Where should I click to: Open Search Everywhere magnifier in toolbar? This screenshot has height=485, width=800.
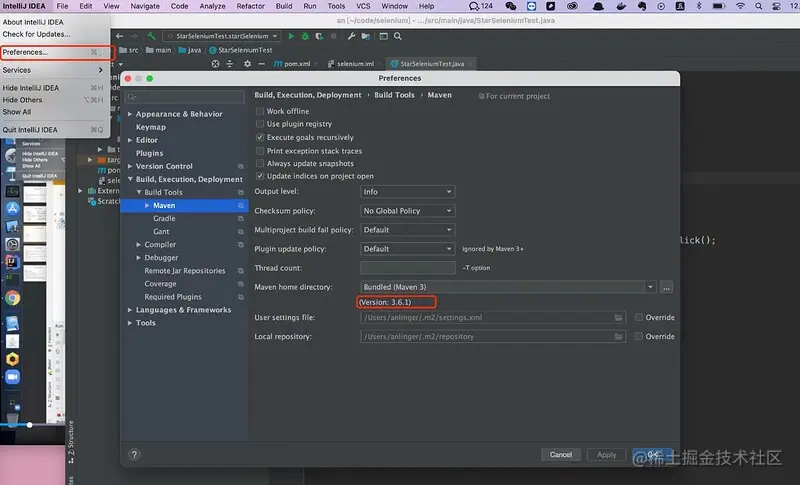click(397, 36)
